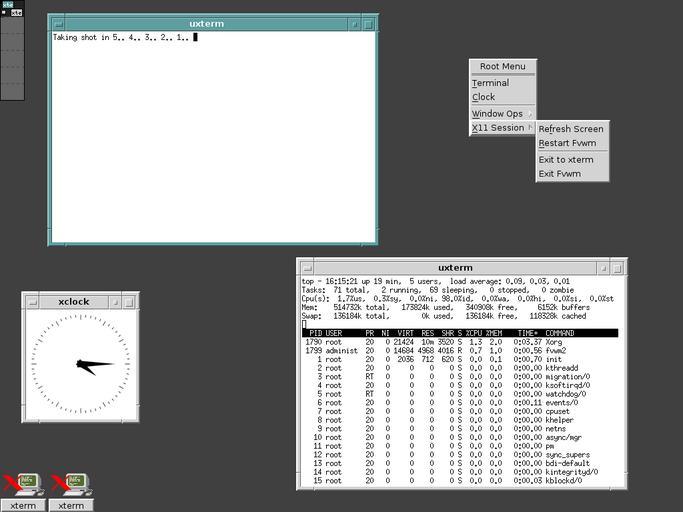Screen dimensions: 683x512
Task: Select Restart Fvwm from the session submenu
Action: tap(567, 143)
